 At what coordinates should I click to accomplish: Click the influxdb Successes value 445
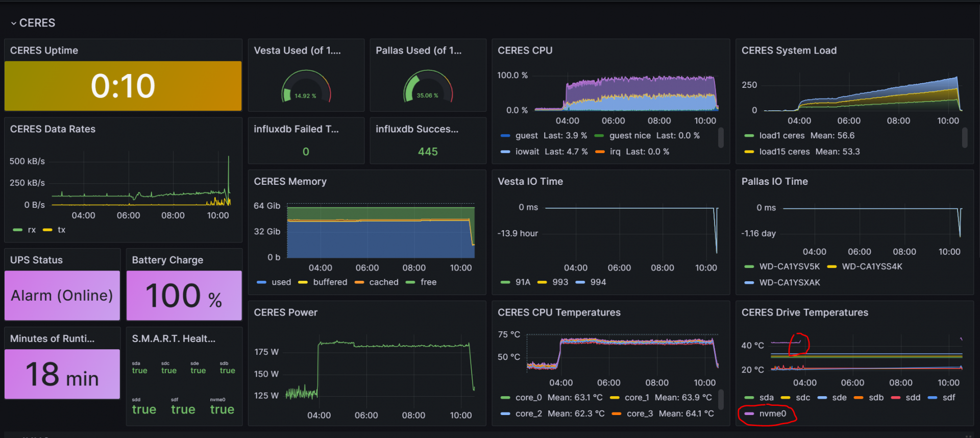pos(428,152)
